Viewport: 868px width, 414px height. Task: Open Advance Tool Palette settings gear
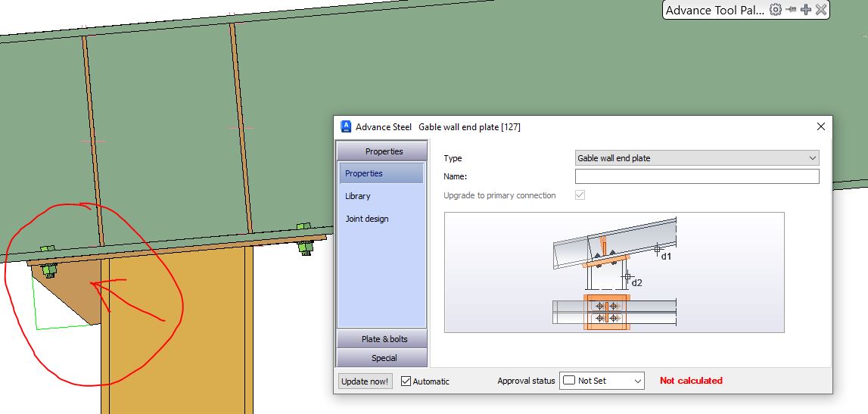click(775, 10)
